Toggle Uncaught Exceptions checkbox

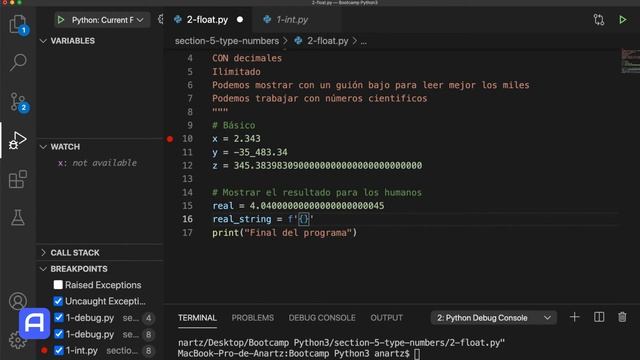[58, 301]
